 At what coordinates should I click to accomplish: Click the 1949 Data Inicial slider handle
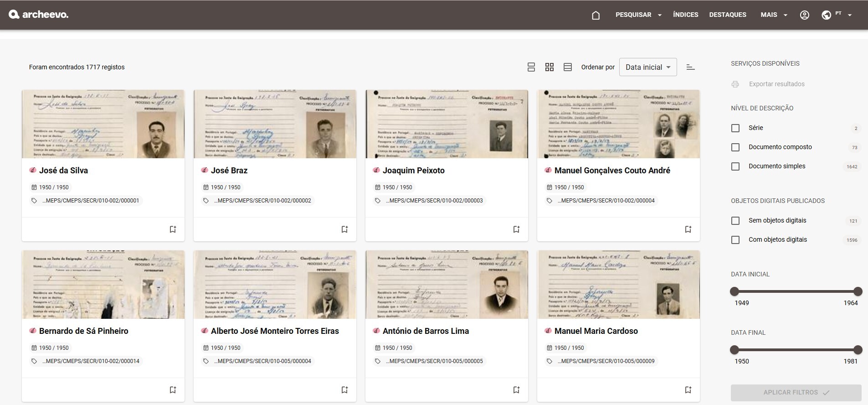pos(734,291)
